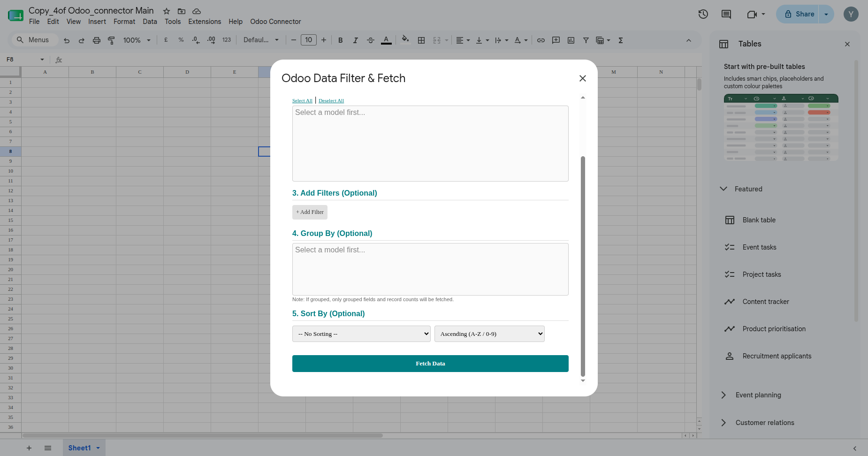Increase decimal places icon
Screen dimensions: 868x456
pyautogui.click(x=211, y=40)
